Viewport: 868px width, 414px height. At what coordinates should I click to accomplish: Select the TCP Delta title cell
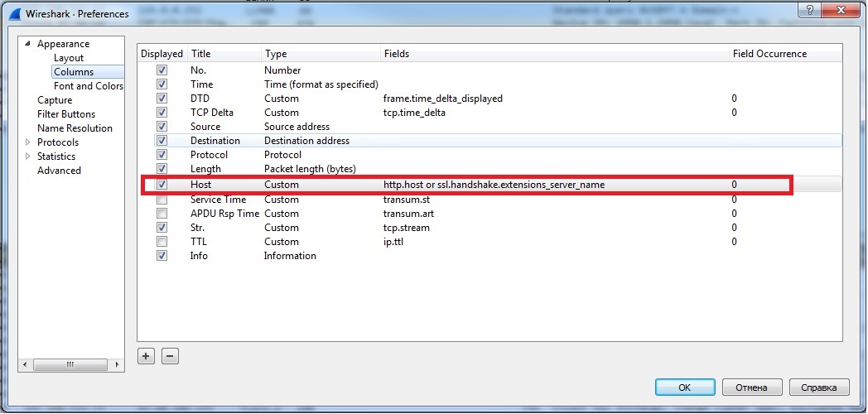212,113
